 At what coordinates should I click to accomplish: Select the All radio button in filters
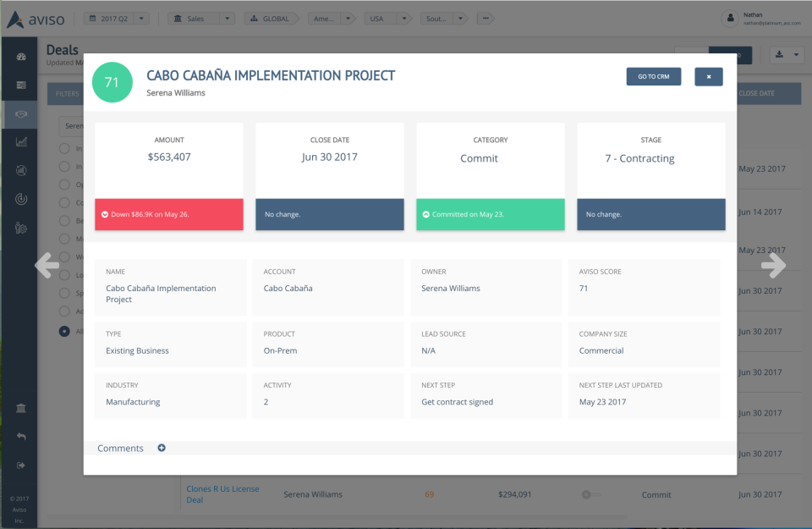pyautogui.click(x=64, y=331)
